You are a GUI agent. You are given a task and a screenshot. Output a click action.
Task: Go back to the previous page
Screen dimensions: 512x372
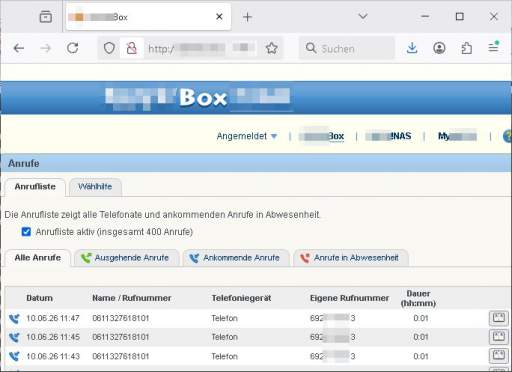coord(19,48)
